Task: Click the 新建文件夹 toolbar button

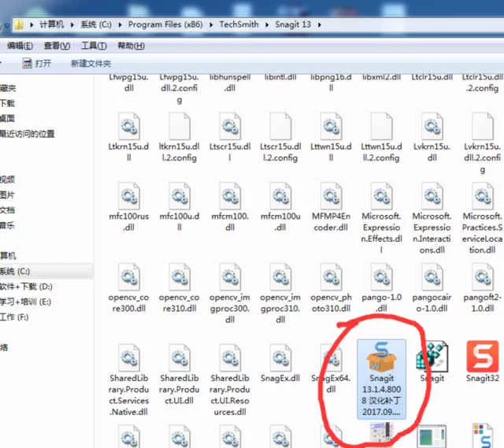Action: pos(91,64)
